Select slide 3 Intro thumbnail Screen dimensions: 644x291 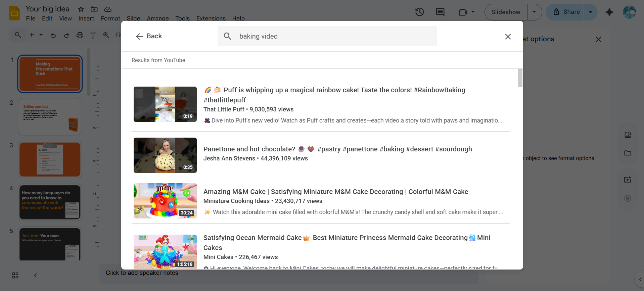tap(50, 159)
